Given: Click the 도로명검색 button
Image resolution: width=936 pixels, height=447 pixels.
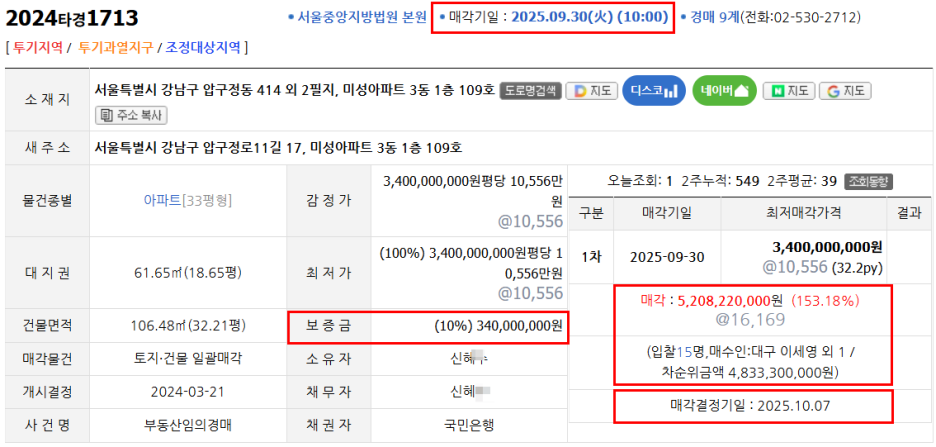Looking at the screenshot, I should [x=529, y=91].
